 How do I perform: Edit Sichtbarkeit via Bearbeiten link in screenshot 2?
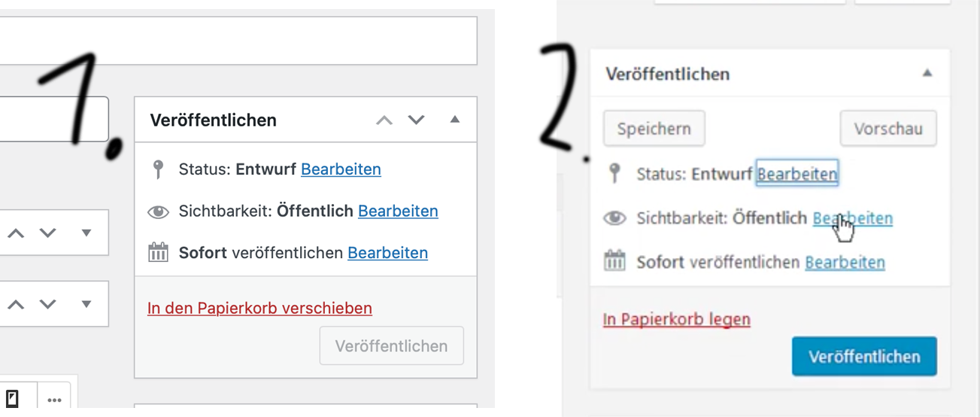point(852,218)
